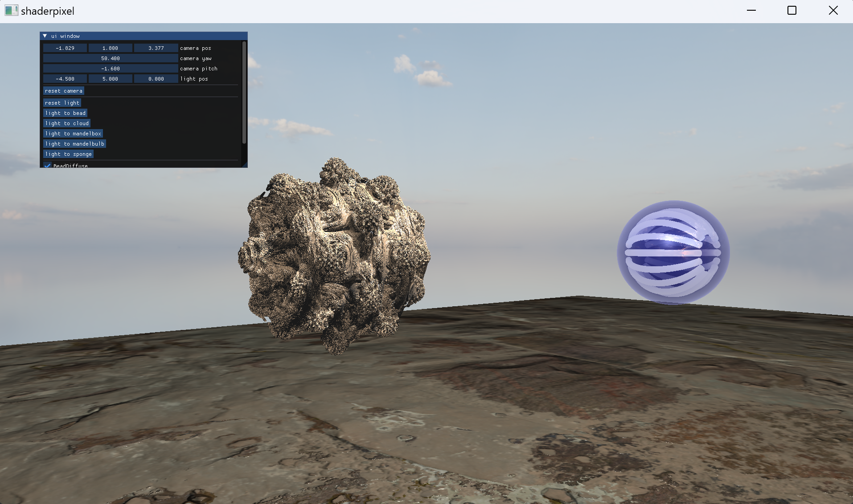Click the camera yaw slider 50.400

pos(111,58)
